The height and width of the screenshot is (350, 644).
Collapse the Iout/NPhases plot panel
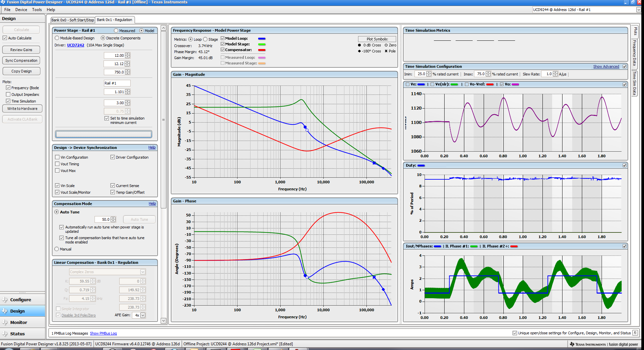(624, 246)
